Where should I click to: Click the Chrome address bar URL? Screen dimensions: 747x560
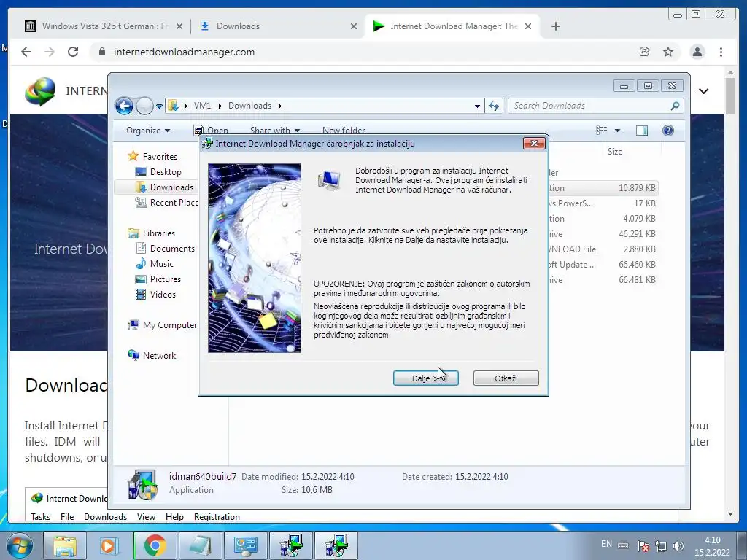184,52
